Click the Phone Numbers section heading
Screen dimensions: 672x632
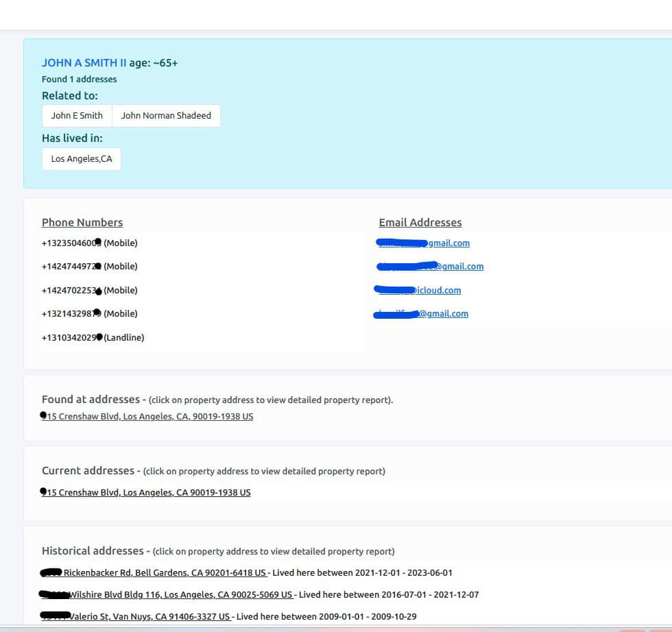click(x=82, y=222)
